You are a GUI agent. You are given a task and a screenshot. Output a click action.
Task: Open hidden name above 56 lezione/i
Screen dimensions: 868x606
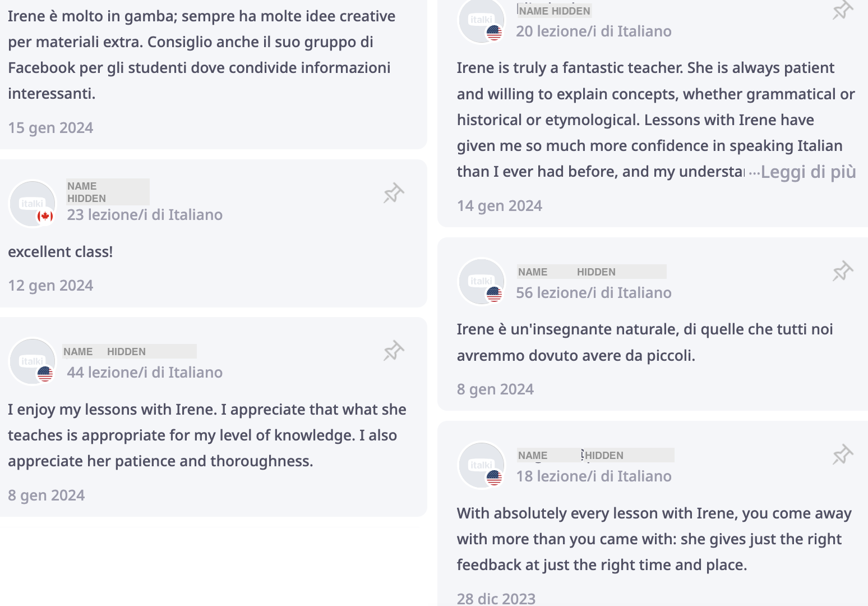click(x=592, y=272)
